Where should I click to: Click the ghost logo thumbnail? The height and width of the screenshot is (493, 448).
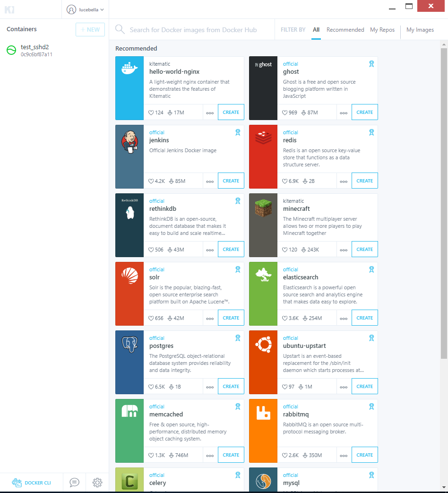[x=263, y=64]
